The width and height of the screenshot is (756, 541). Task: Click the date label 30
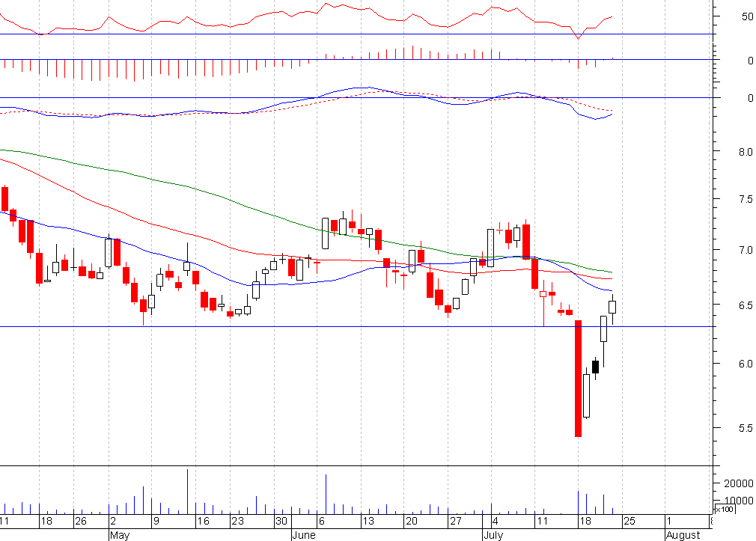(x=281, y=522)
